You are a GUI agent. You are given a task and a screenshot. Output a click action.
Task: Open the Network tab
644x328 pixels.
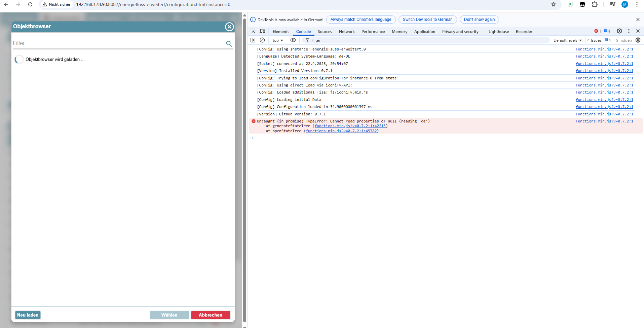pyautogui.click(x=347, y=32)
